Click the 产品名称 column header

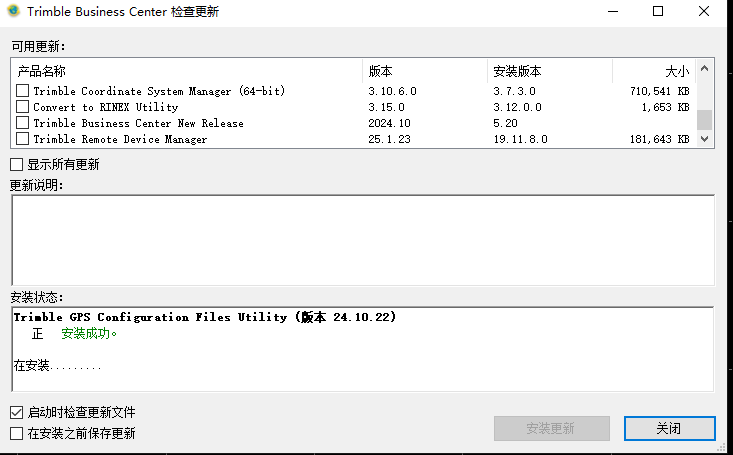tap(187, 71)
